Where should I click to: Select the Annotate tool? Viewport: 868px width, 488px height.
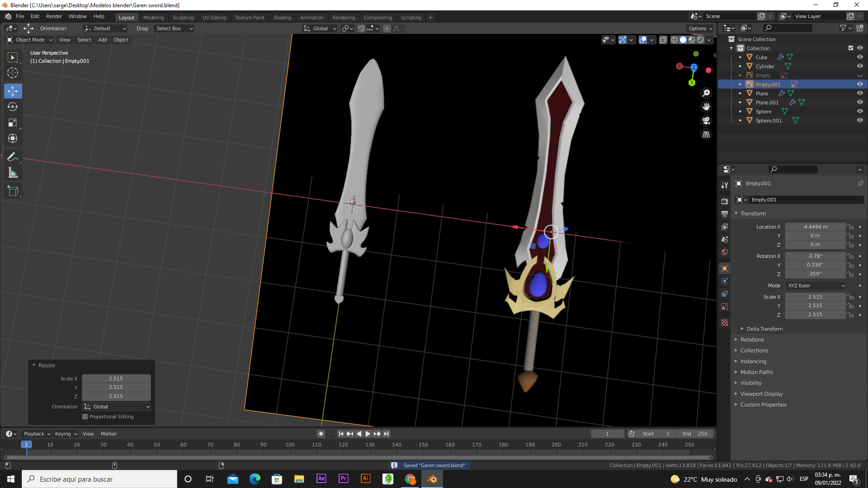pos(13,157)
